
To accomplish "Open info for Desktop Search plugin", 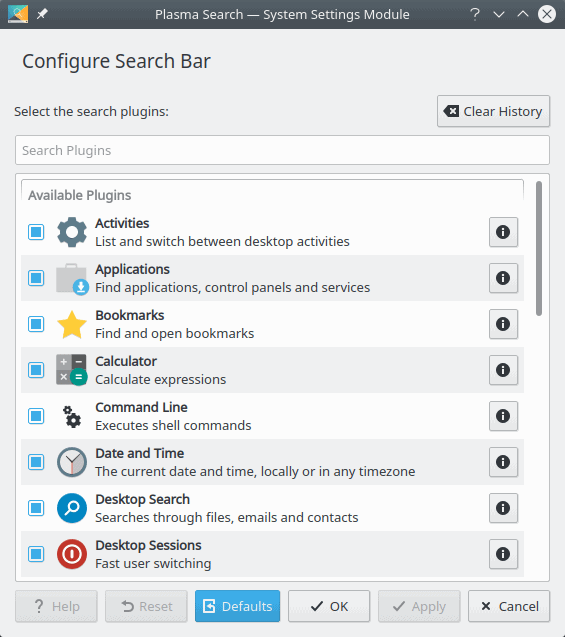I will point(503,508).
